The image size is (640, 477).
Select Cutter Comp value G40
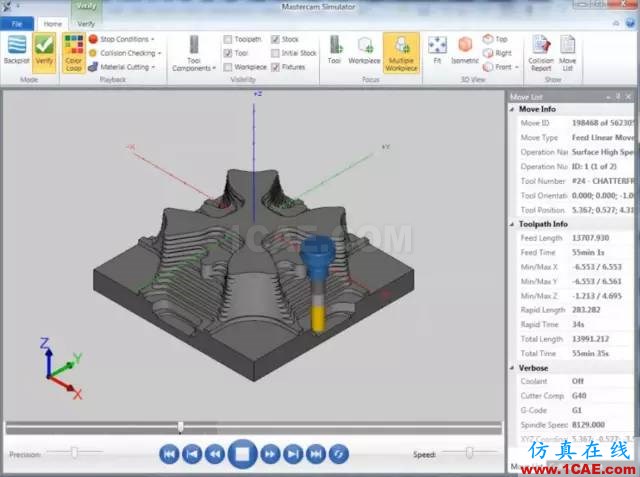click(x=579, y=396)
